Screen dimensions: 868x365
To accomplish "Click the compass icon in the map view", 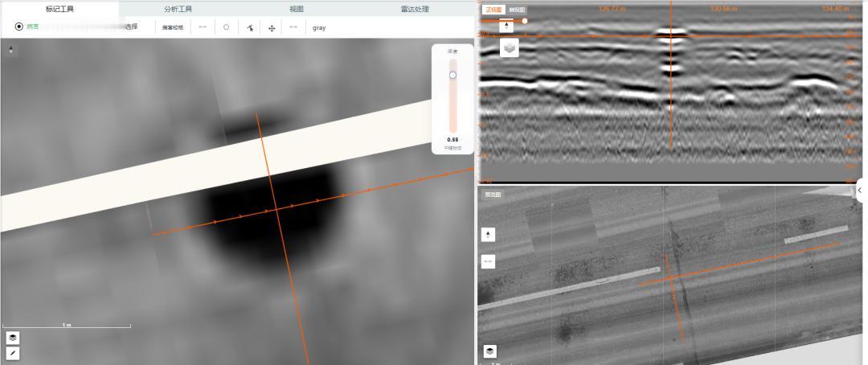I will point(10,50).
